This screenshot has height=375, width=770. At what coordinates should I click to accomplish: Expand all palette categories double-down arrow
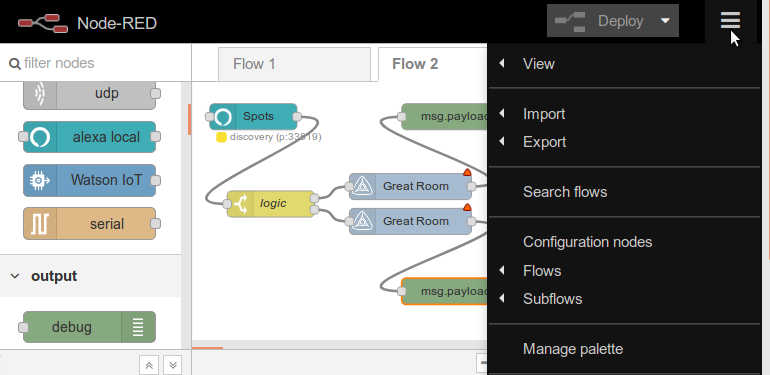pos(172,365)
